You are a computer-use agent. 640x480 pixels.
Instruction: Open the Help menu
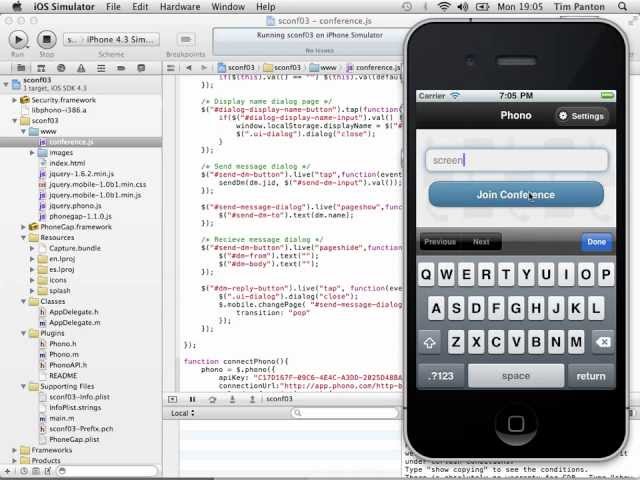(x=266, y=7)
